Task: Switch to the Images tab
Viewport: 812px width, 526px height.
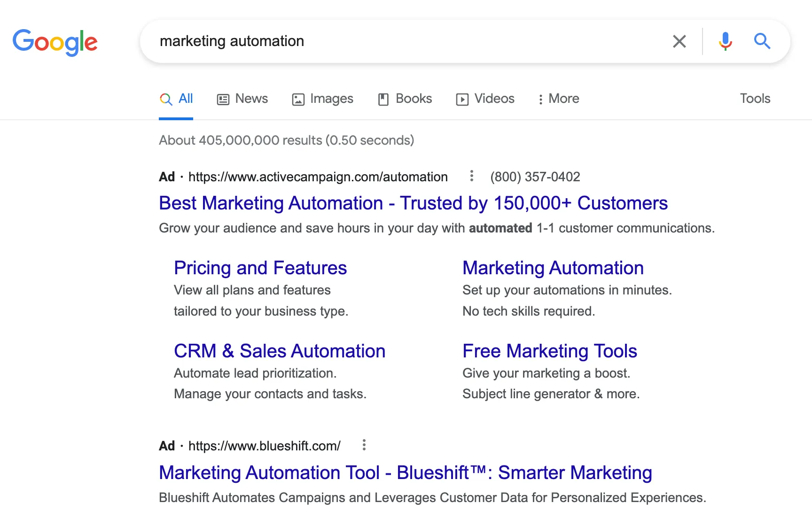Action: coord(322,99)
